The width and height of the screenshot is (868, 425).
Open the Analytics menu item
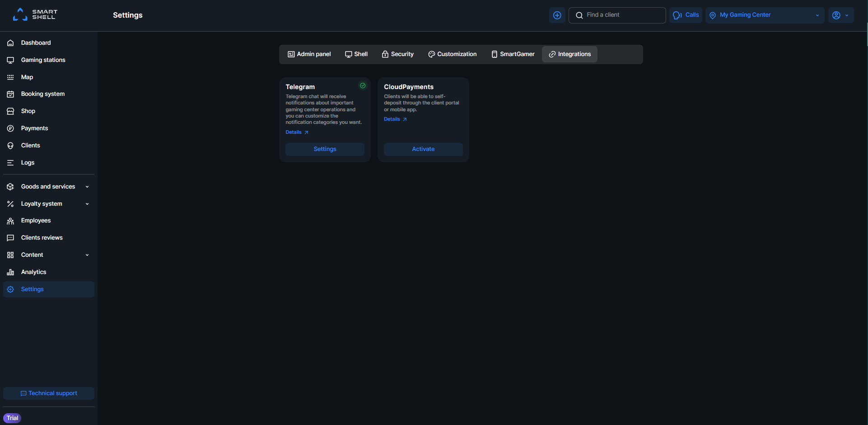pyautogui.click(x=49, y=272)
